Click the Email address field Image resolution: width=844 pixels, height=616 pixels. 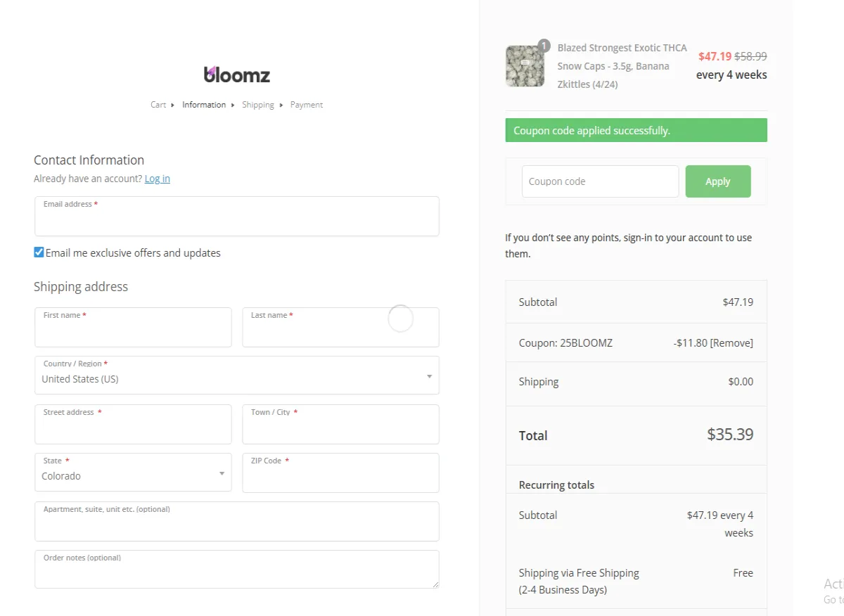click(236, 218)
